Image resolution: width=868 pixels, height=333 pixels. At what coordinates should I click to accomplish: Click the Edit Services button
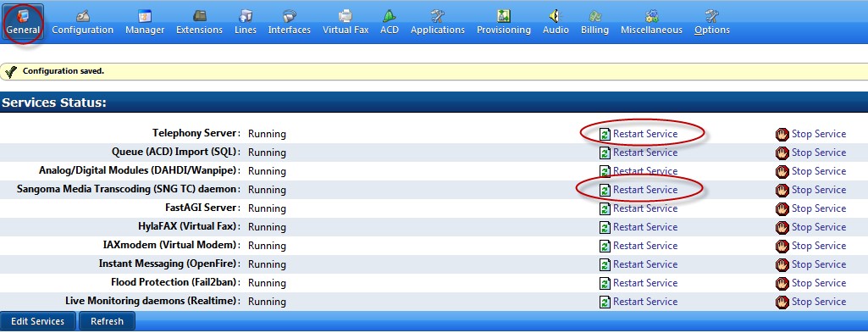37,321
